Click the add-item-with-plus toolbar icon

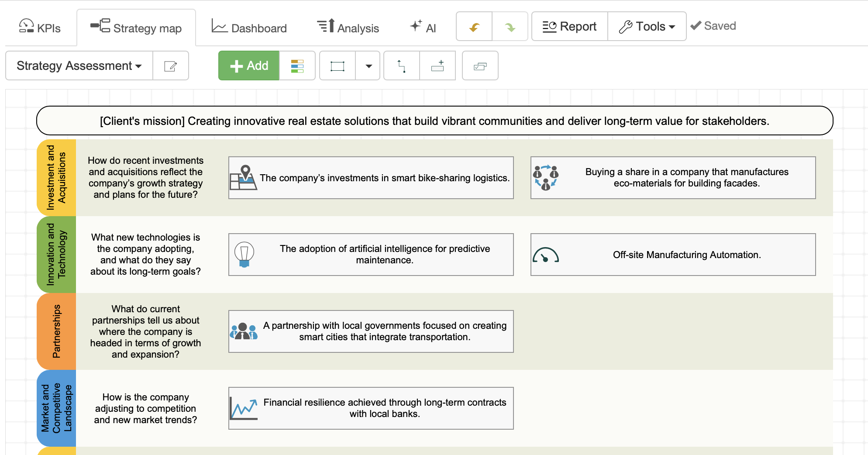437,66
